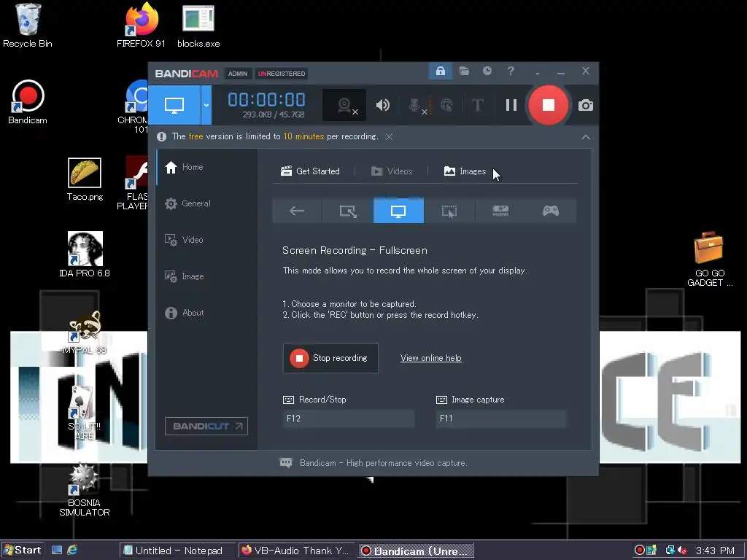Viewport: 747px width, 560px height.
Task: Select the blocks.exe desktop icon
Action: [198, 26]
